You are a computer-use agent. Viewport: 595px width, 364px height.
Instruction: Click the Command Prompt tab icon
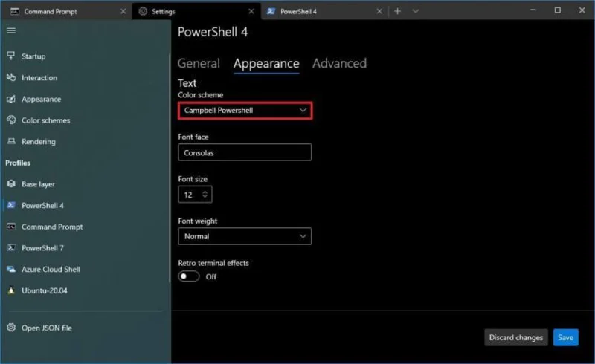(15, 11)
